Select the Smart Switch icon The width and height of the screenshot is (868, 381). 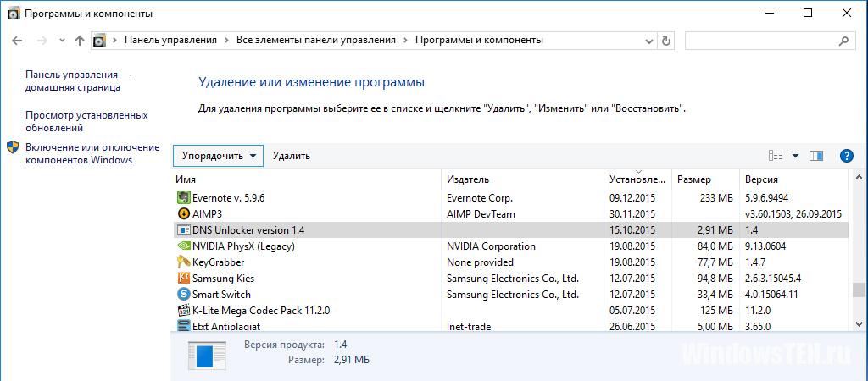[183, 294]
